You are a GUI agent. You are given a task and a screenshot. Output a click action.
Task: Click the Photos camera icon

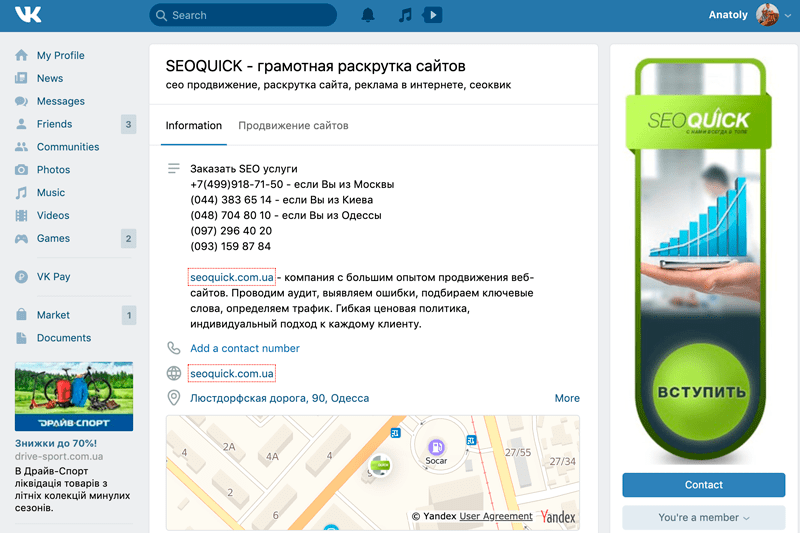point(21,169)
